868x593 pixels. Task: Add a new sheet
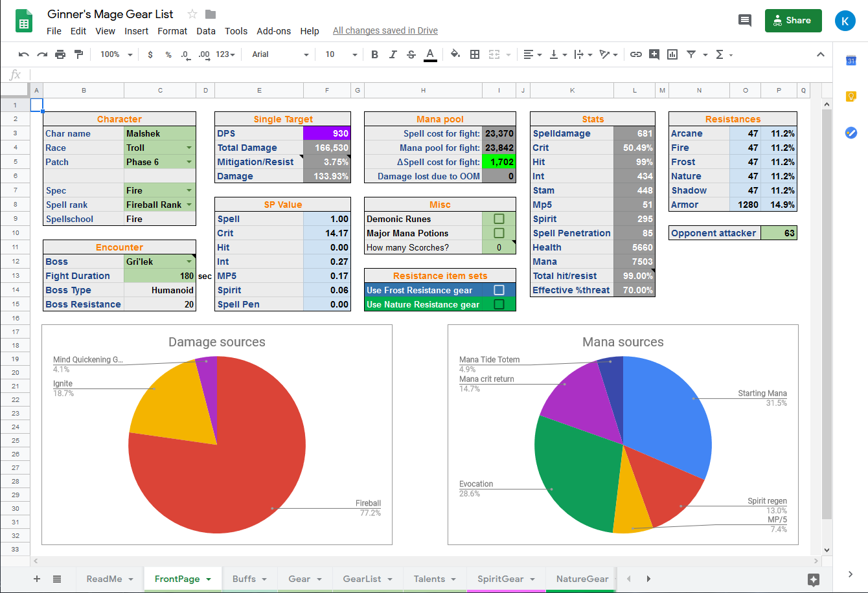click(37, 579)
